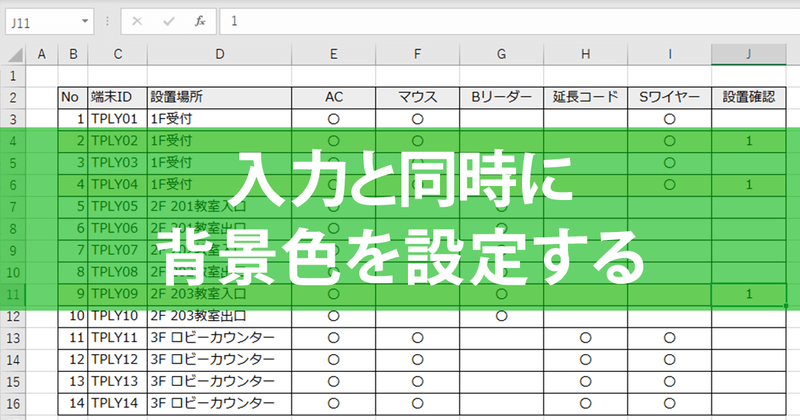Click the 'マウス' header cell
Viewport: 800px width, 420px height.
[x=417, y=97]
